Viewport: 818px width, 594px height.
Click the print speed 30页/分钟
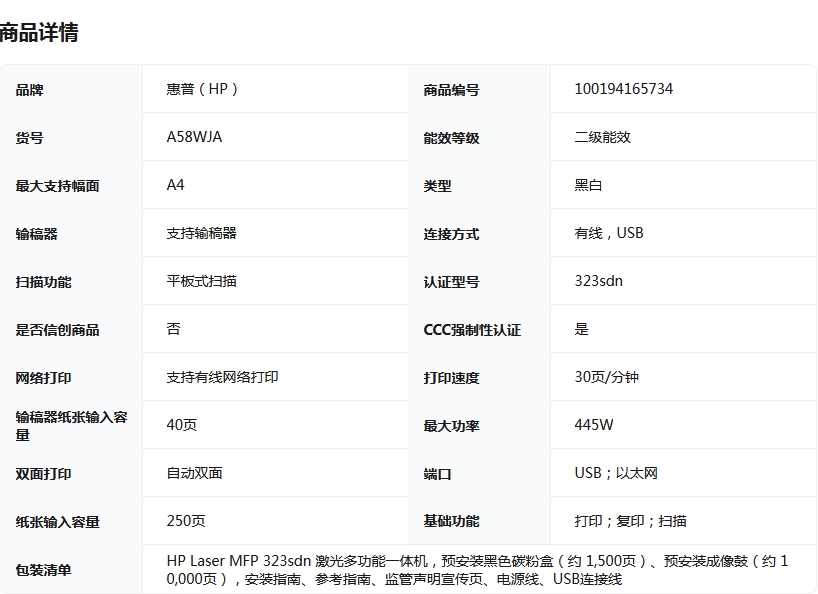(606, 377)
